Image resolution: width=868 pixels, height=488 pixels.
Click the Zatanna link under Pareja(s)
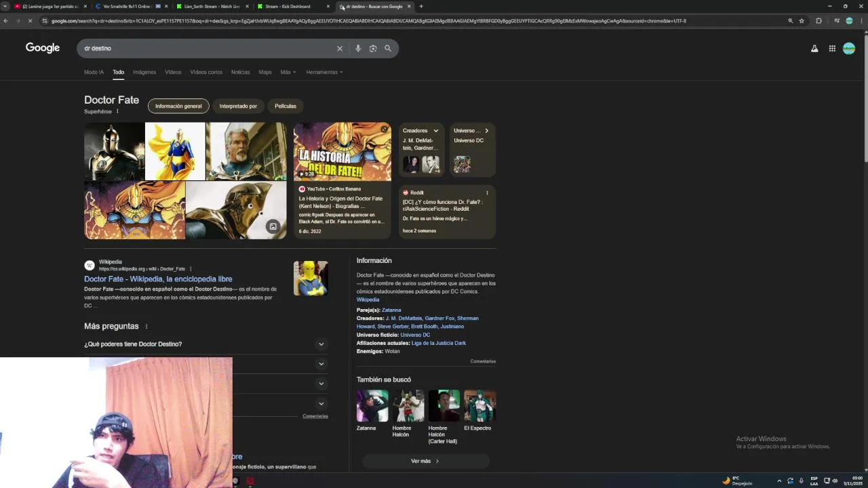(x=391, y=310)
